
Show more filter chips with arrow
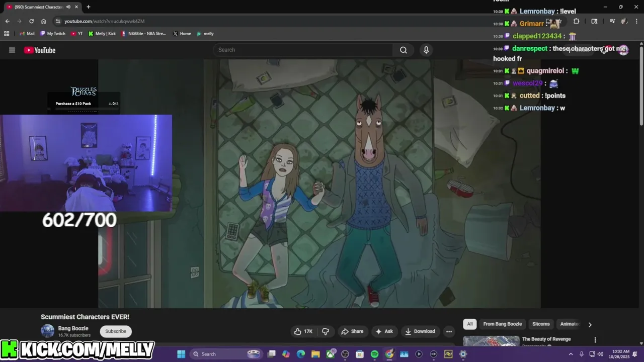(x=590, y=324)
